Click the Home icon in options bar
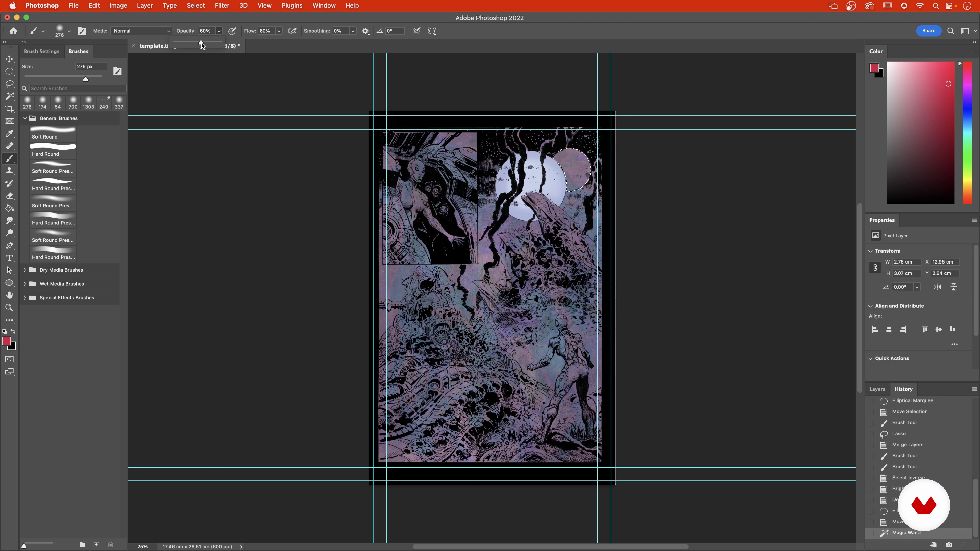This screenshot has height=551, width=980. point(13,31)
